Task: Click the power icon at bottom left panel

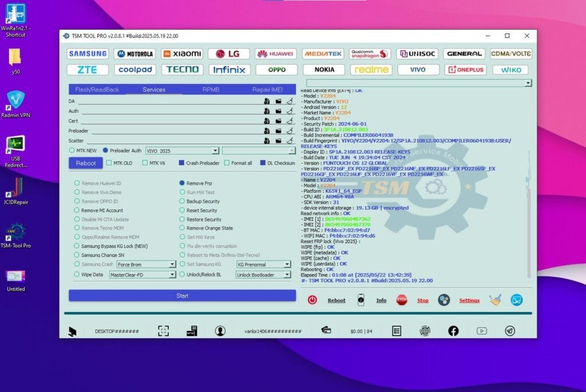Action: 313,299
